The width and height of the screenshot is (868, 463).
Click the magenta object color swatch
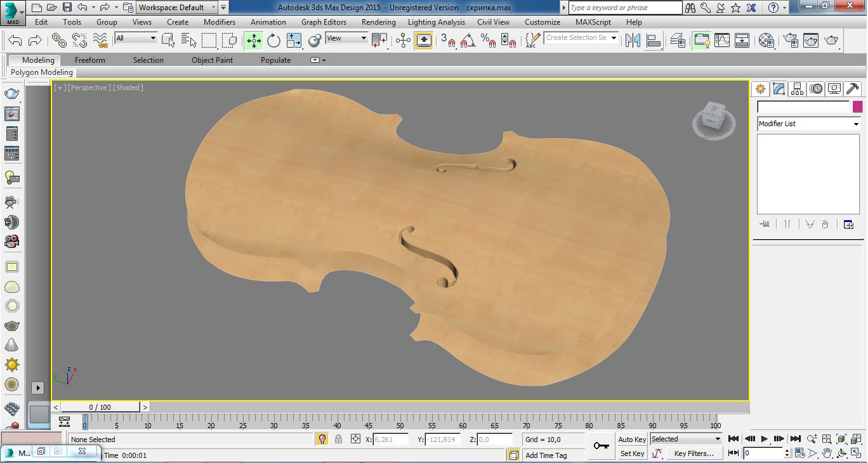857,107
